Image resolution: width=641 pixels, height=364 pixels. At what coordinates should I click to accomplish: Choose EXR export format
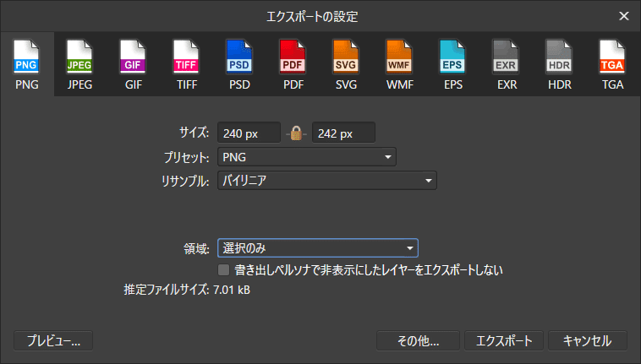pyautogui.click(x=507, y=64)
